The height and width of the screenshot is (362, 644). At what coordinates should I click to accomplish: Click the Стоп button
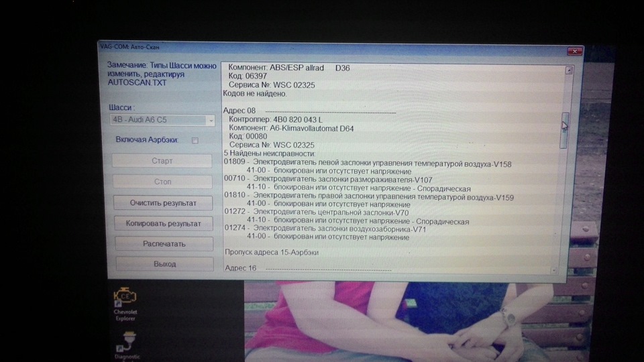(162, 182)
